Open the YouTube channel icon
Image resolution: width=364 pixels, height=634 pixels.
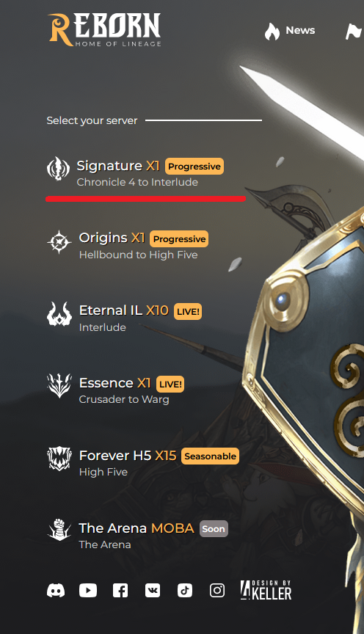[x=88, y=591]
